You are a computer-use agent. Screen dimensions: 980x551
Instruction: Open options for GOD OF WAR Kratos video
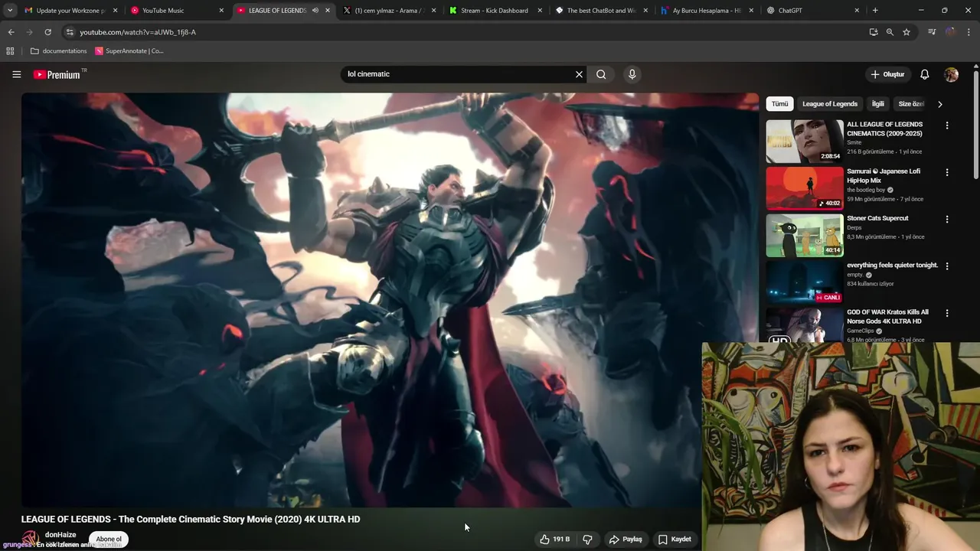pyautogui.click(x=946, y=313)
